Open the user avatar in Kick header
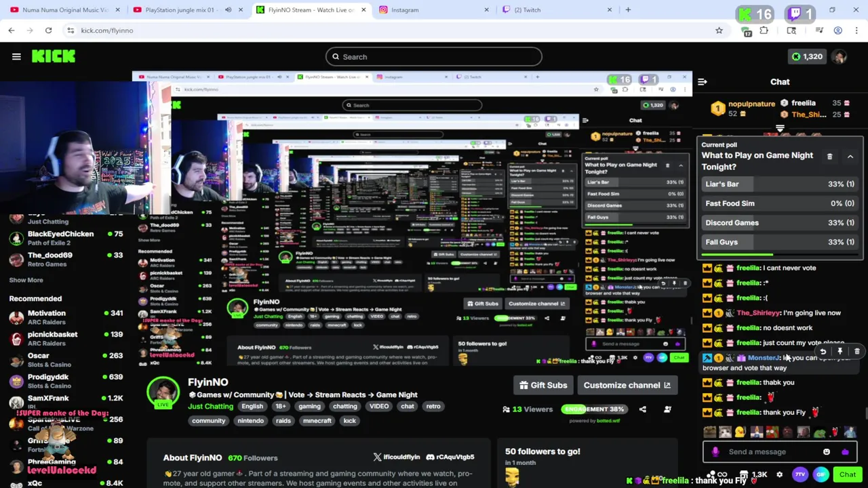The height and width of the screenshot is (488, 868). coord(840,57)
